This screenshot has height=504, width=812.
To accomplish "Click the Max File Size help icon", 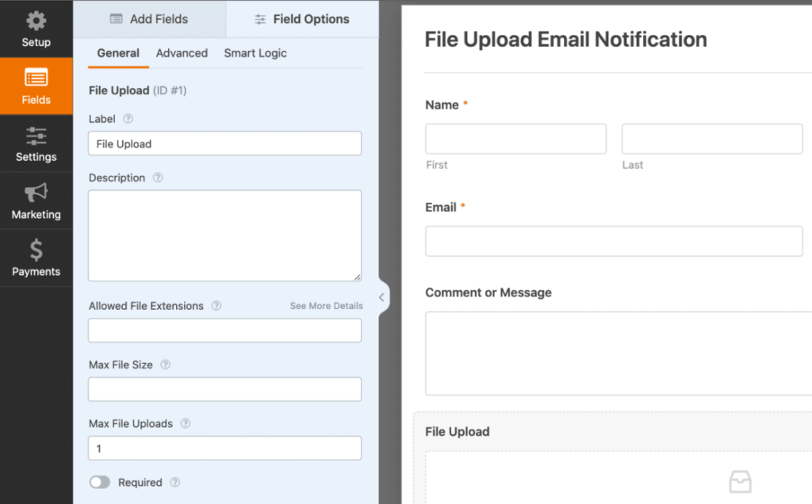I will pyautogui.click(x=165, y=365).
